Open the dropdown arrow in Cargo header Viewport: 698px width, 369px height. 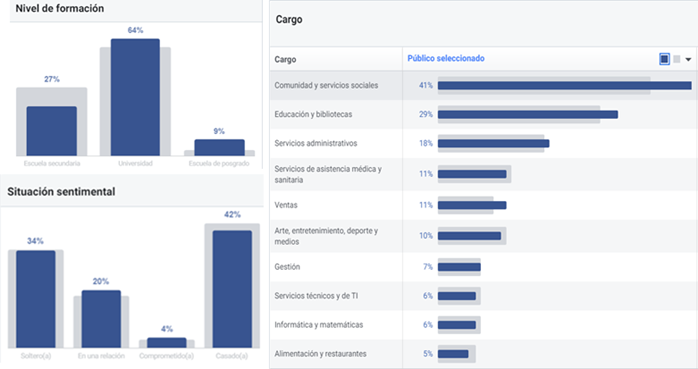tap(688, 59)
